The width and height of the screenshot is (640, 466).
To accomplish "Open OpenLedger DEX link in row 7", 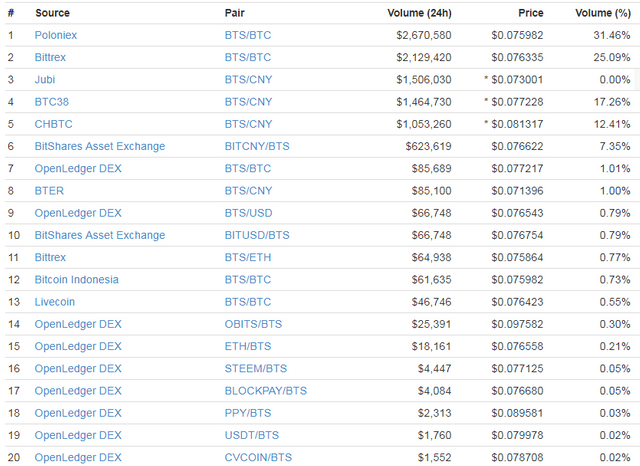I will 78,169.
